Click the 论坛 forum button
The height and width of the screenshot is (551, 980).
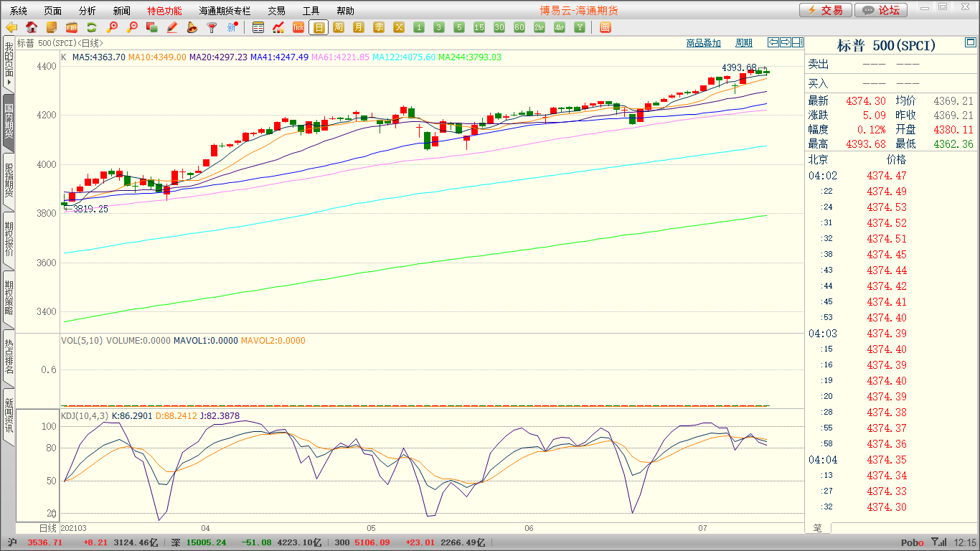(881, 10)
